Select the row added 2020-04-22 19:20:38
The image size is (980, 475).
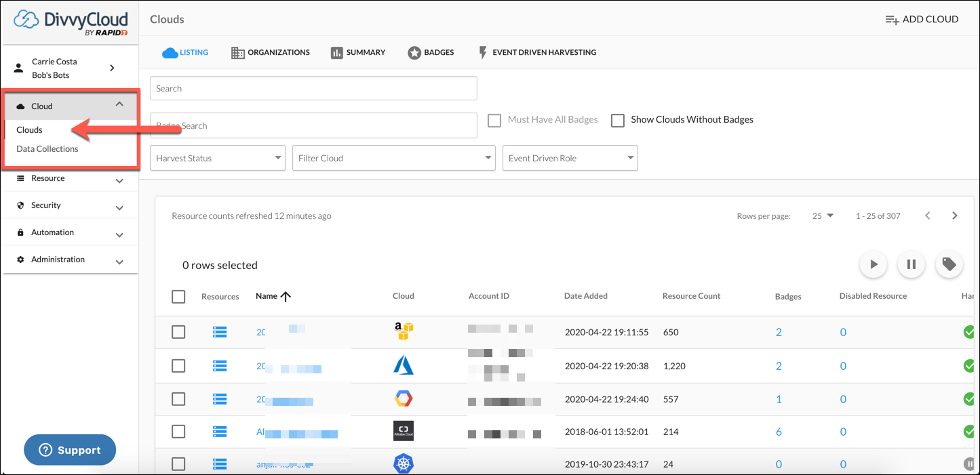[178, 366]
